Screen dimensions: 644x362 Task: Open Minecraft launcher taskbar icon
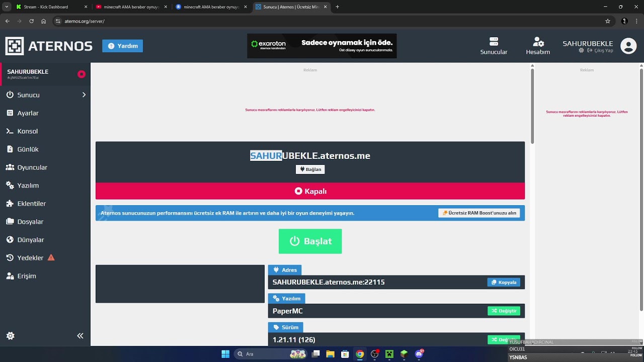click(x=389, y=354)
